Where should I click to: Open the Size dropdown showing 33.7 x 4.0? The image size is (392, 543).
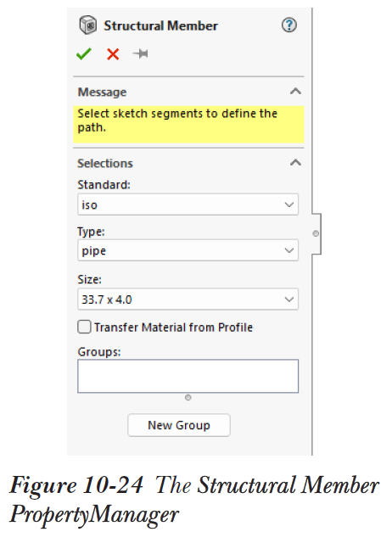(x=188, y=299)
